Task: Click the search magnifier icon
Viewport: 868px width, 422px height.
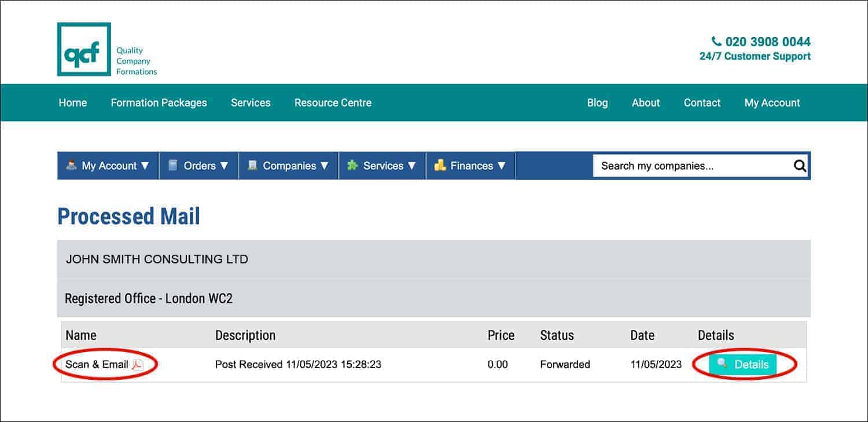Action: coord(799,166)
